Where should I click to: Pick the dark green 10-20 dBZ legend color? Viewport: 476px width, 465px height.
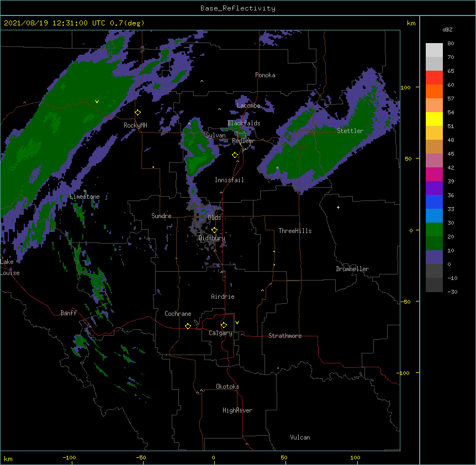434,244
